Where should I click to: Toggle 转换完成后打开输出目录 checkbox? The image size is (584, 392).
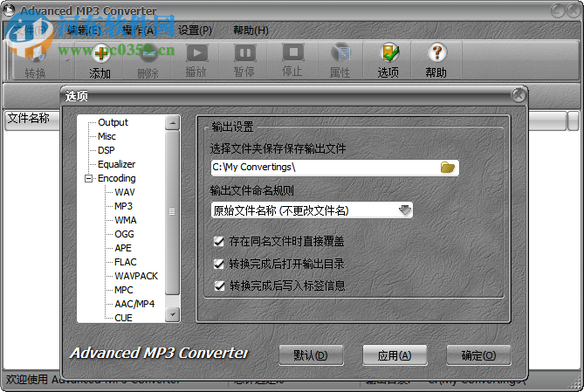click(x=219, y=264)
